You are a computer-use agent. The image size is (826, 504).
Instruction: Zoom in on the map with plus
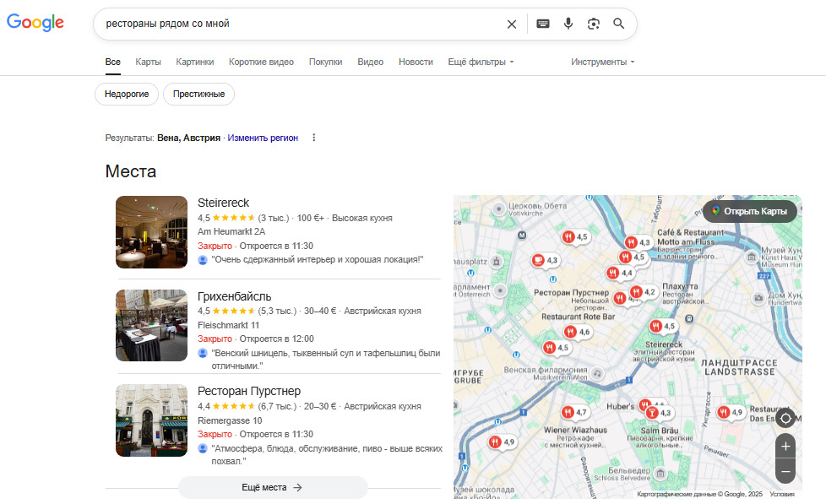(785, 446)
